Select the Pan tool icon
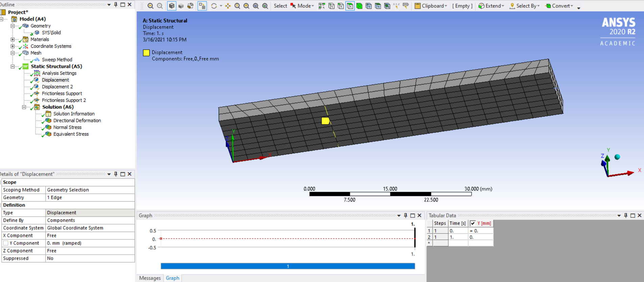 [228, 6]
